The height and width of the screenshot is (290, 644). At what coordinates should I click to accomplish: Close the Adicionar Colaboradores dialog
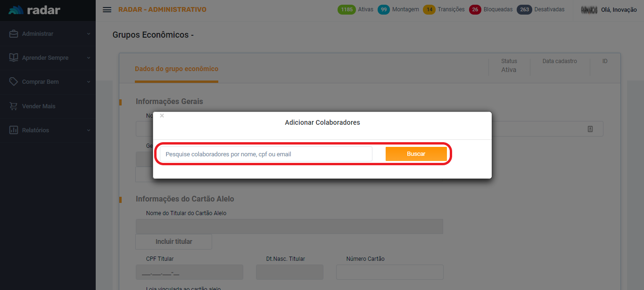coord(162,116)
